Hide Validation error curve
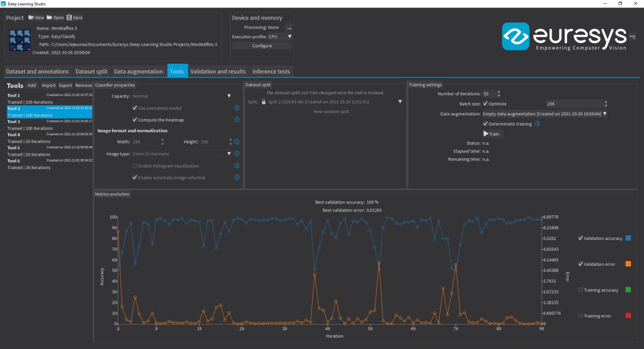 pyautogui.click(x=581, y=264)
